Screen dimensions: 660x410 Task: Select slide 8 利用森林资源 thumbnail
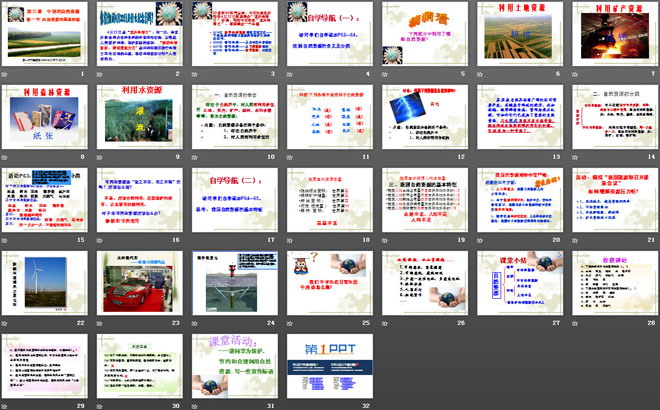45,117
